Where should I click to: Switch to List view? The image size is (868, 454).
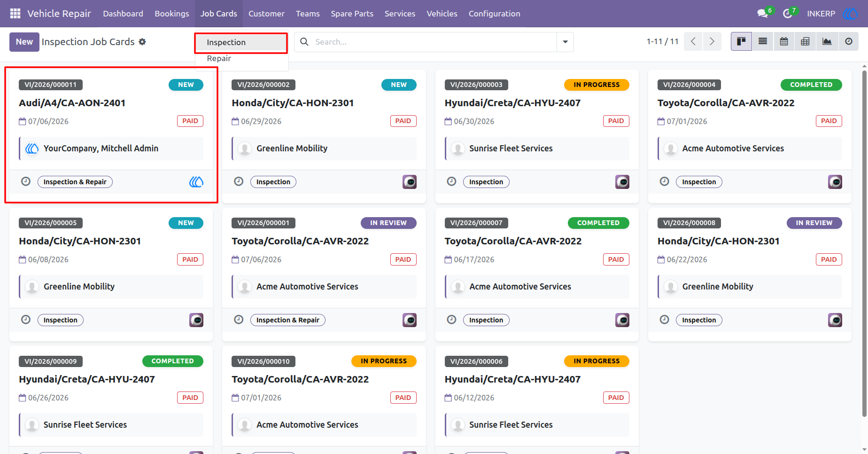(763, 41)
